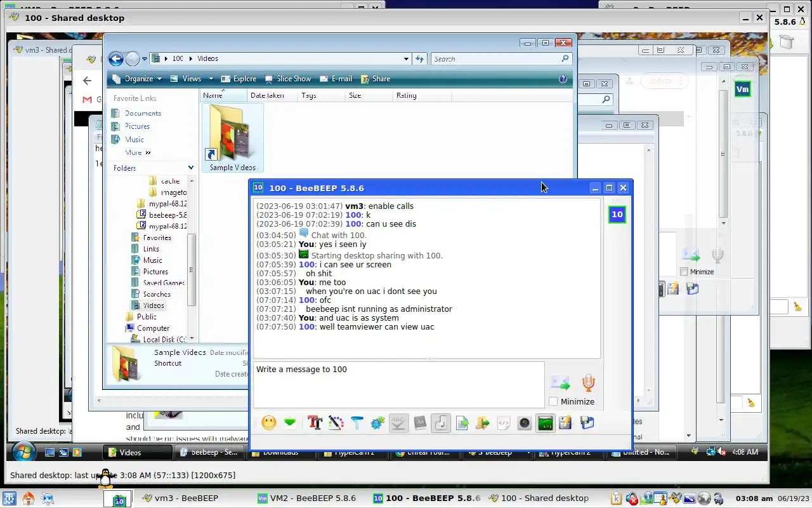Screen dimensions: 812x508
Task: Expand More favorite links
Action: (x=138, y=152)
